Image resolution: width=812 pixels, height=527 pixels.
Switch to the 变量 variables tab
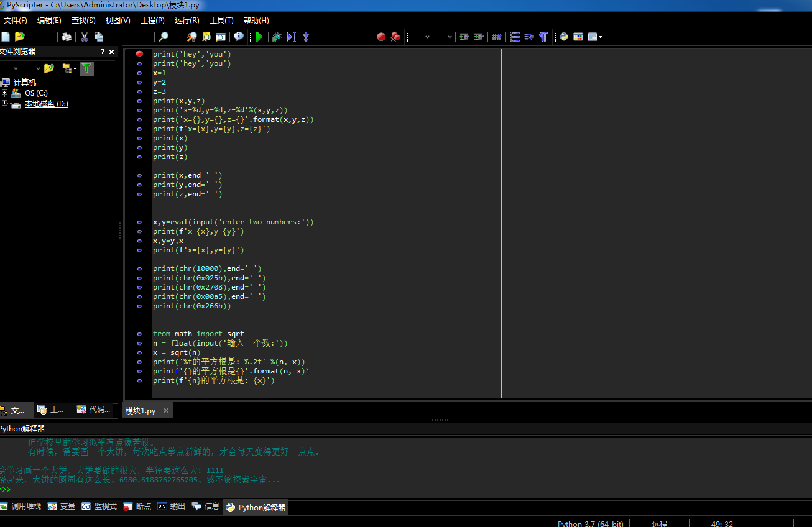pos(62,506)
